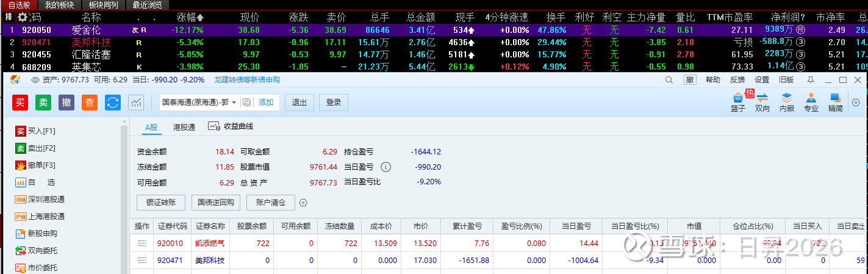Toggle the eye icon hiding asset values
The width and height of the screenshot is (868, 274).
(35, 80)
